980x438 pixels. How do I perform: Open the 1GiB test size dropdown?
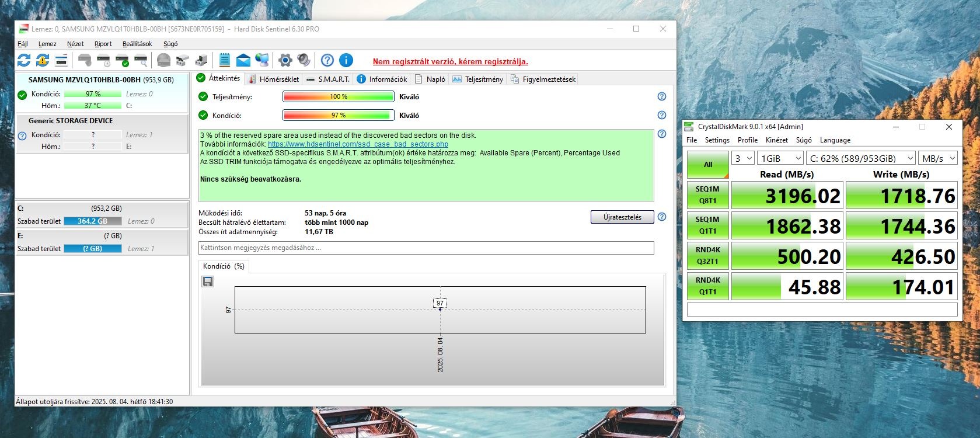click(780, 158)
